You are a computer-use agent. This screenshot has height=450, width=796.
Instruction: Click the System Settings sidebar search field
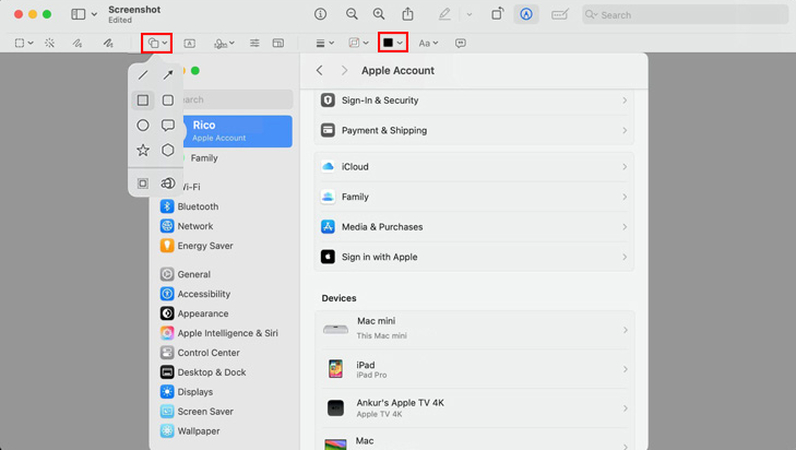click(238, 100)
